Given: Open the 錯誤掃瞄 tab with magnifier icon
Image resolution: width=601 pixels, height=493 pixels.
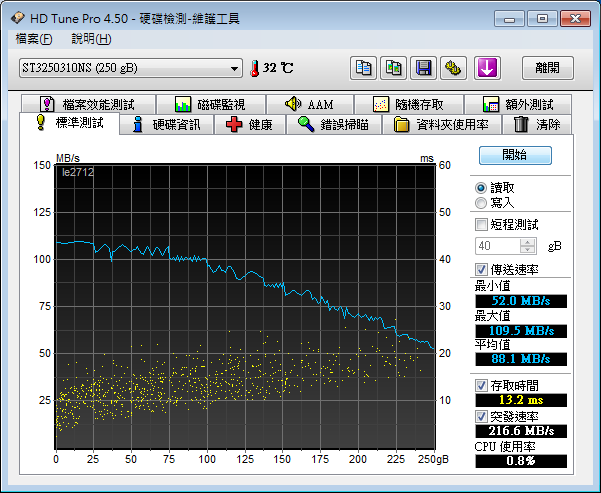Looking at the screenshot, I should coord(333,125).
